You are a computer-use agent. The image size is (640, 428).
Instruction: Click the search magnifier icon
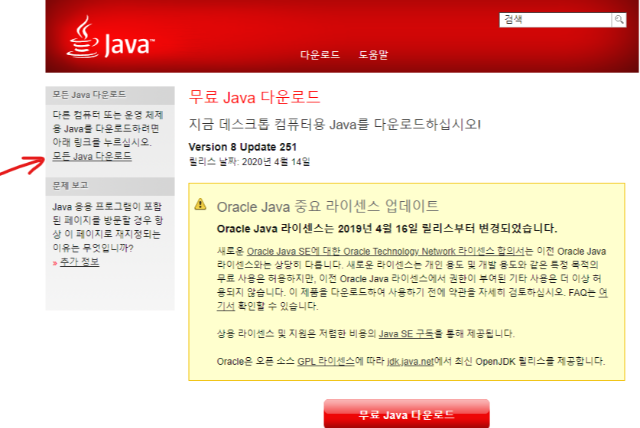(619, 20)
